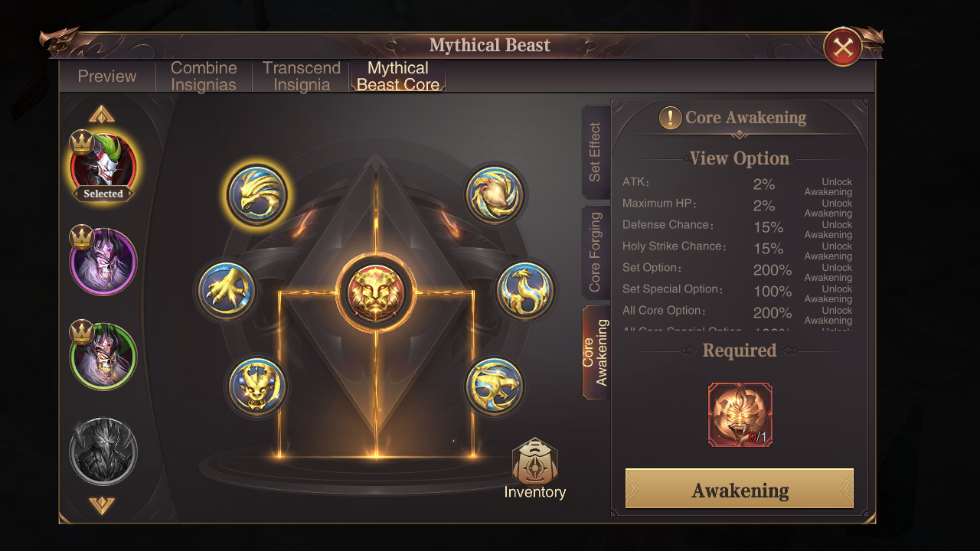This screenshot has width=980, height=551.
Task: Choose the purple-framed white-haired beast portrait
Action: (103, 262)
